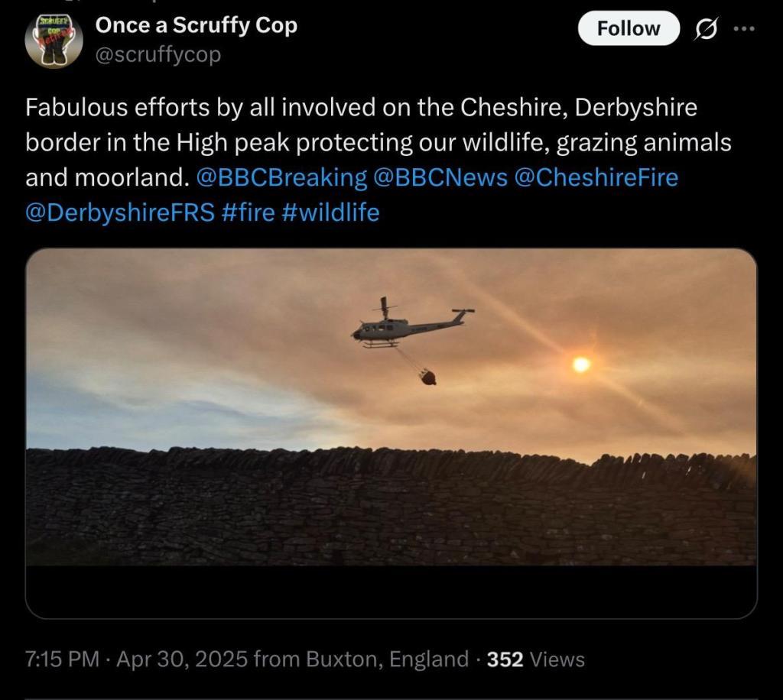Open the @CheshireFire mention
This screenshot has width=783, height=700.
pos(596,177)
